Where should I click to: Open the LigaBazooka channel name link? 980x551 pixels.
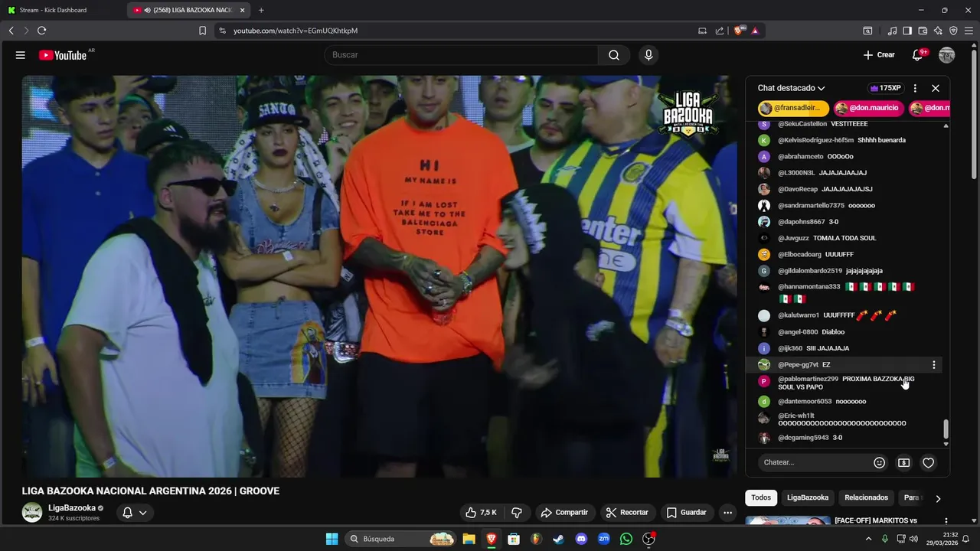click(72, 507)
